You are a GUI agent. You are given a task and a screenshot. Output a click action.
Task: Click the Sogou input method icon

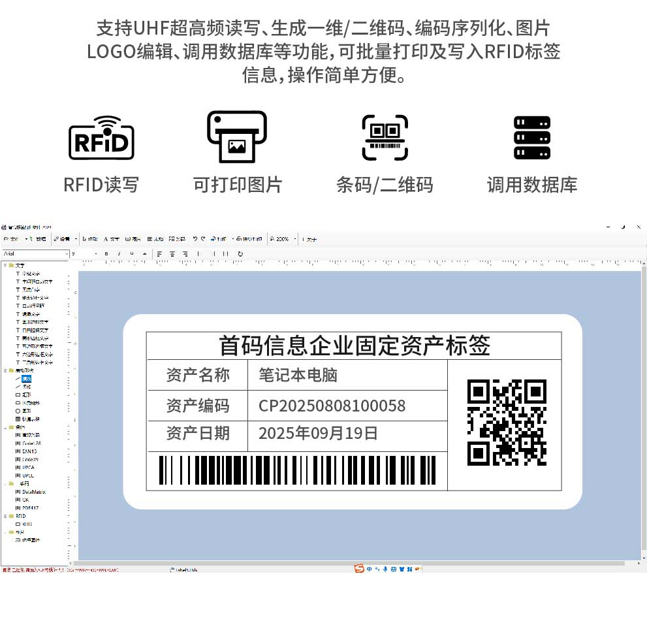tap(359, 569)
